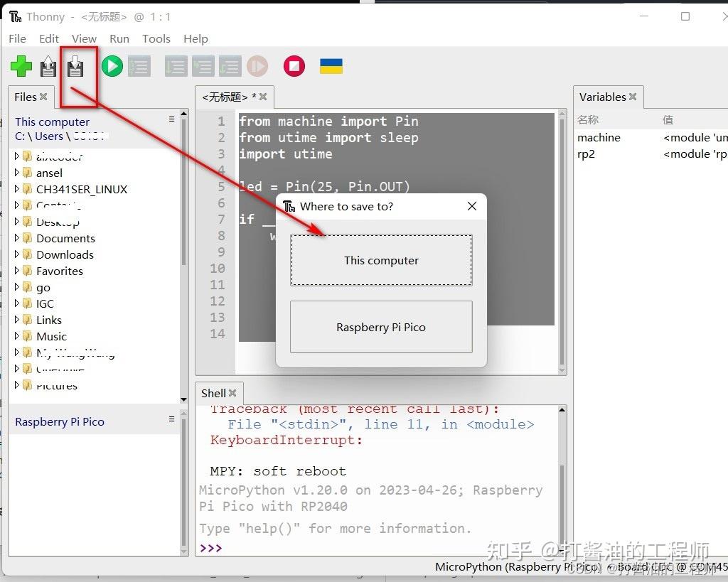The width and height of the screenshot is (728, 582).
Task: Select the ansel folder row
Action: pos(95,173)
